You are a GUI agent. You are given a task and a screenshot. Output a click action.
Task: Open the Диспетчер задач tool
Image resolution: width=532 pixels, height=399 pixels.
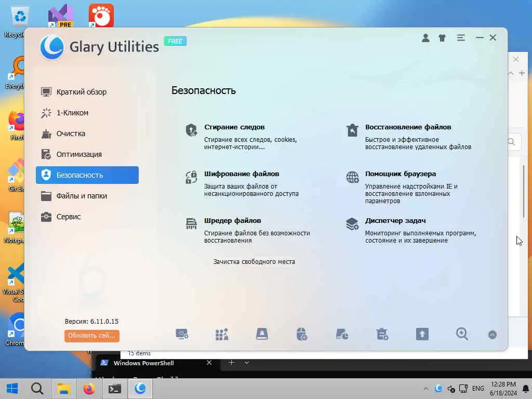[395, 220]
